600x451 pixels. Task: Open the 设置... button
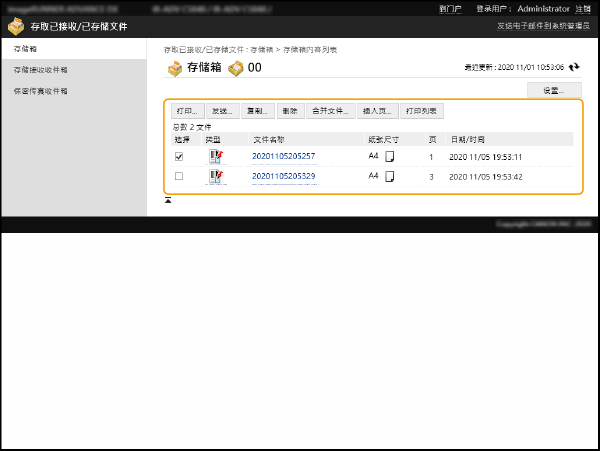(553, 90)
